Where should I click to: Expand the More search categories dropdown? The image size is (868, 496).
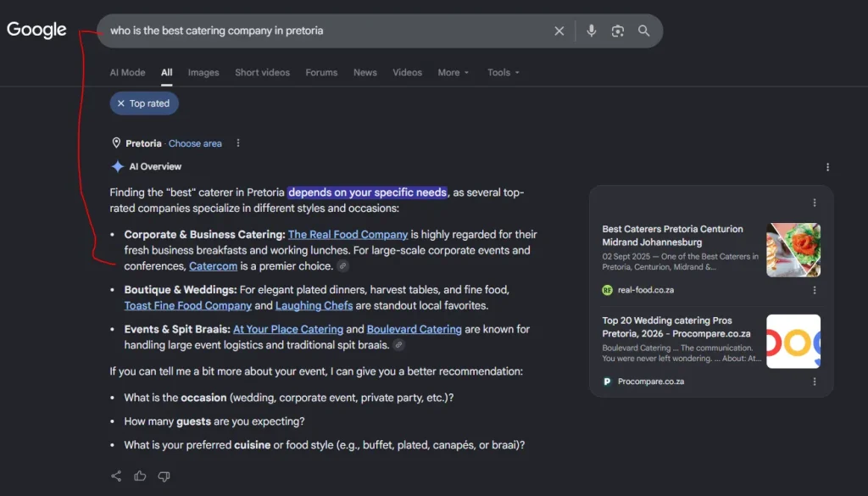point(453,73)
